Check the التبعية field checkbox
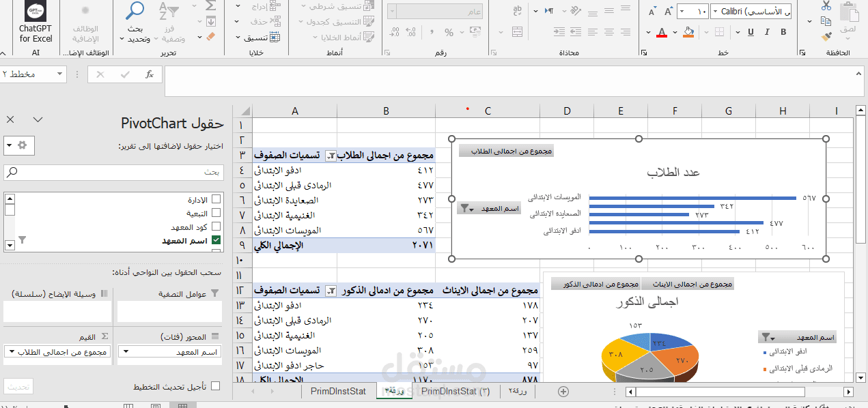The height and width of the screenshot is (408, 868). coord(216,213)
